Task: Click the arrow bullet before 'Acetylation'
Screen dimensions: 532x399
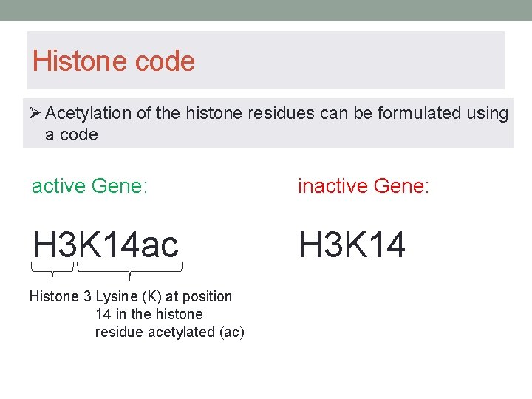Action: click(x=35, y=112)
